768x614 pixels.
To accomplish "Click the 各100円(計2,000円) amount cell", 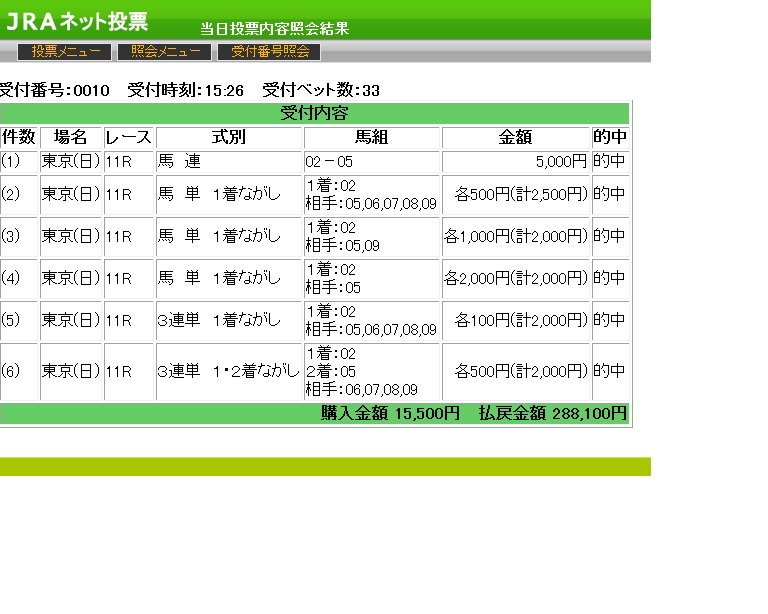I will tap(515, 321).
